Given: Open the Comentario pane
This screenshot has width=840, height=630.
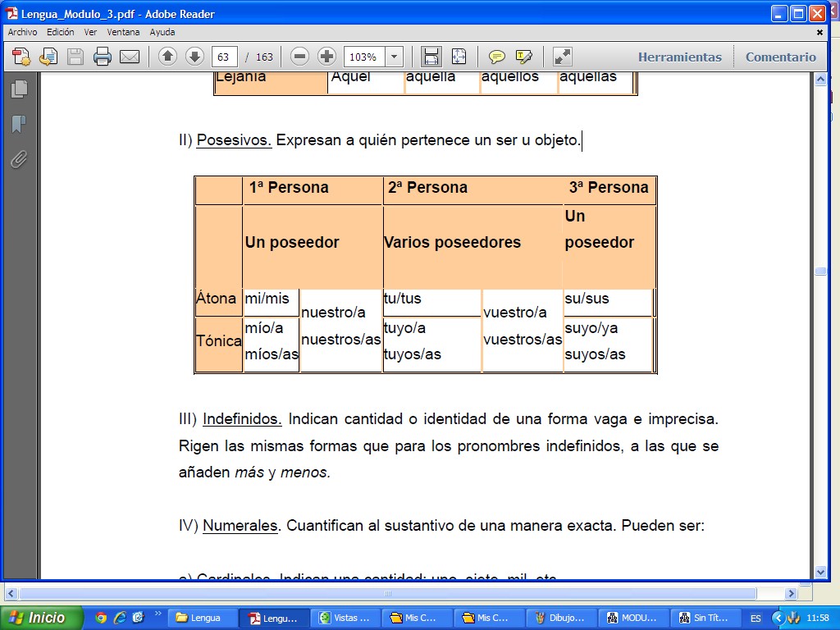Looking at the screenshot, I should point(780,57).
